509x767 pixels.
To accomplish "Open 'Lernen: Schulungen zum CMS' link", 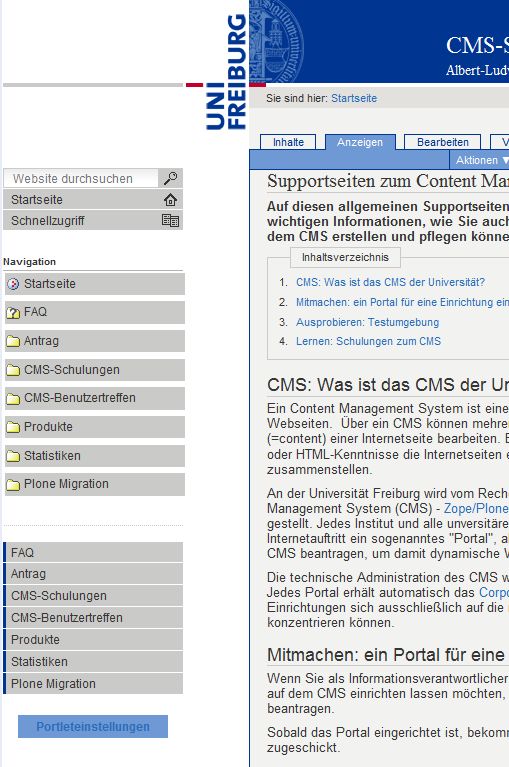I will coord(368,341).
